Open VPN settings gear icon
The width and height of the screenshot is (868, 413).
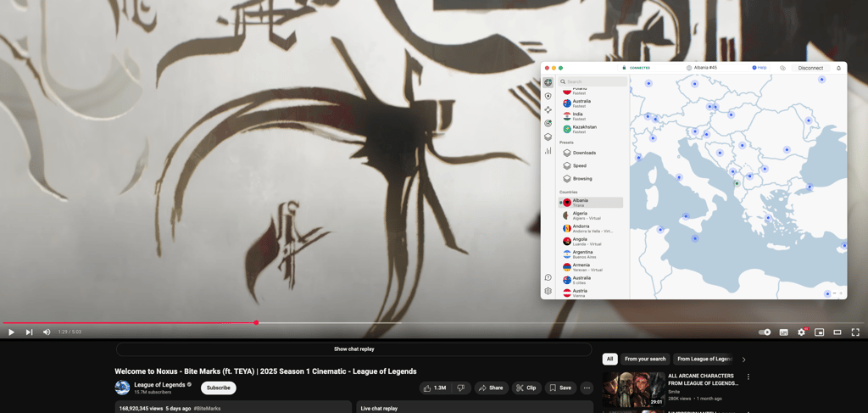[548, 291]
